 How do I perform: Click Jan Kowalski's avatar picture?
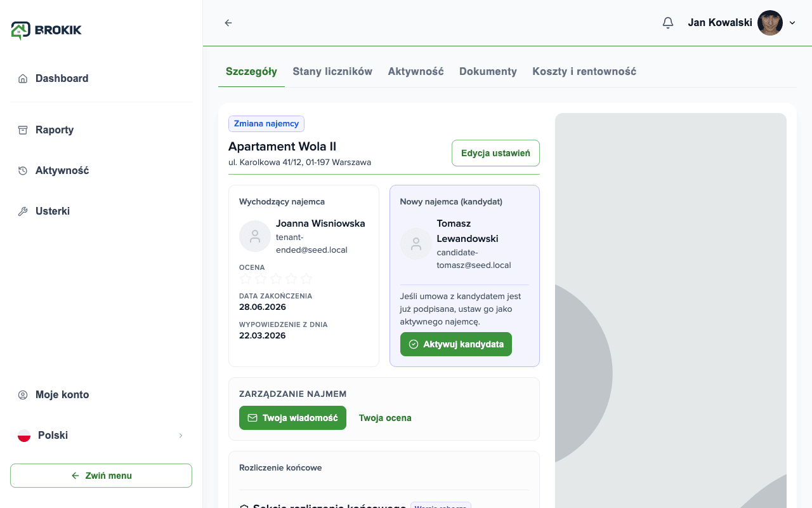(770, 23)
